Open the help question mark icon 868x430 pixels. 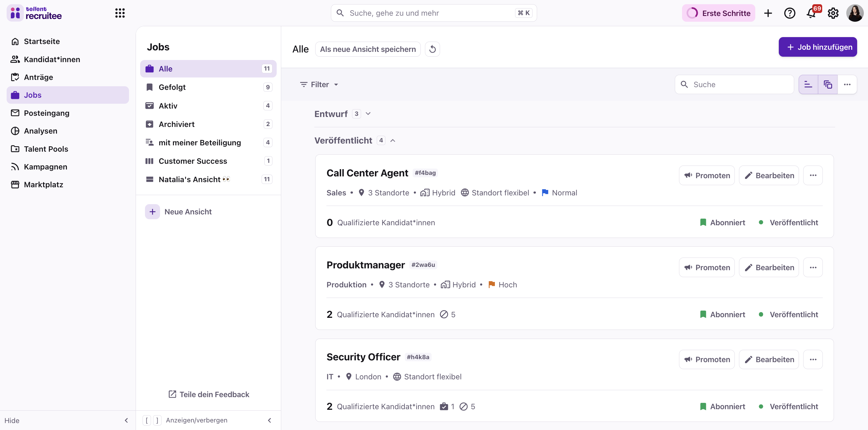point(790,13)
